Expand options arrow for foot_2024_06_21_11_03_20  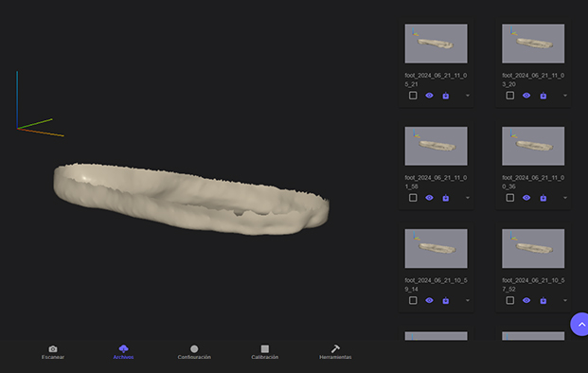point(565,96)
